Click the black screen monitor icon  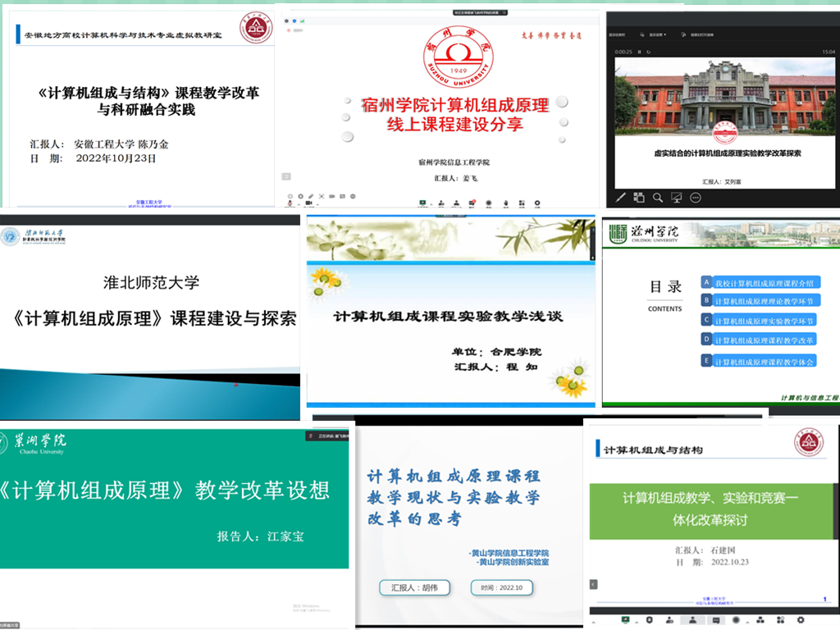tap(677, 198)
